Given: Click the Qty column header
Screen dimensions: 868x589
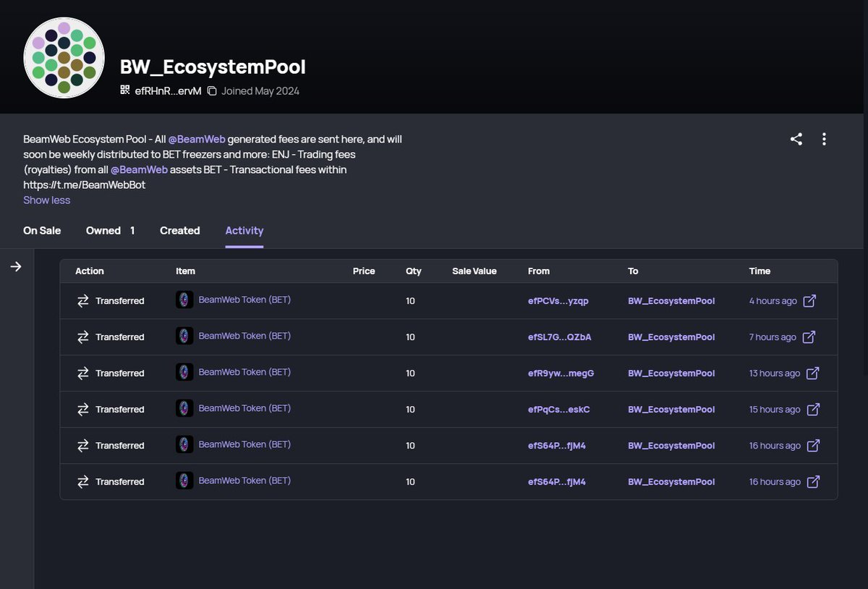Looking at the screenshot, I should (x=414, y=271).
